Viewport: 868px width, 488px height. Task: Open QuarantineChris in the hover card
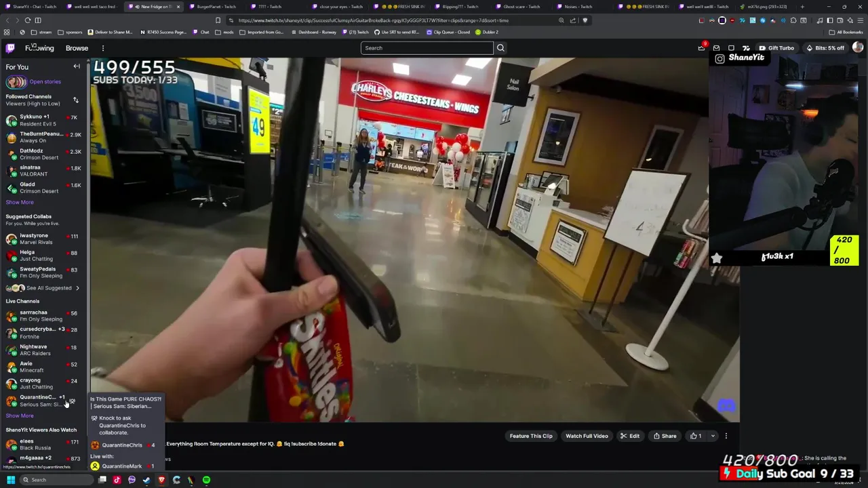point(122,445)
